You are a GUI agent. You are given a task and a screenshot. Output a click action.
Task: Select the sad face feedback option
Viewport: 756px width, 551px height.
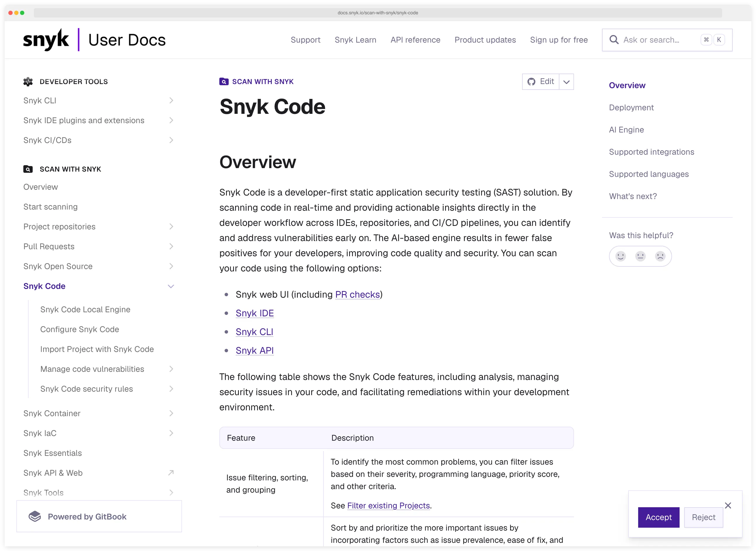point(661,256)
